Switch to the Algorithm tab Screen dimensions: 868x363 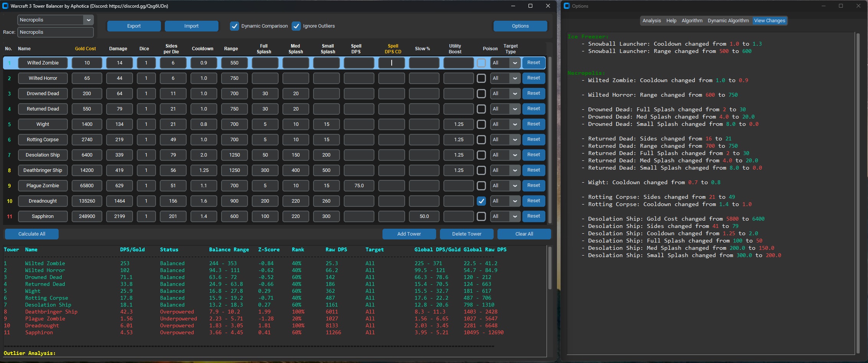coord(692,21)
